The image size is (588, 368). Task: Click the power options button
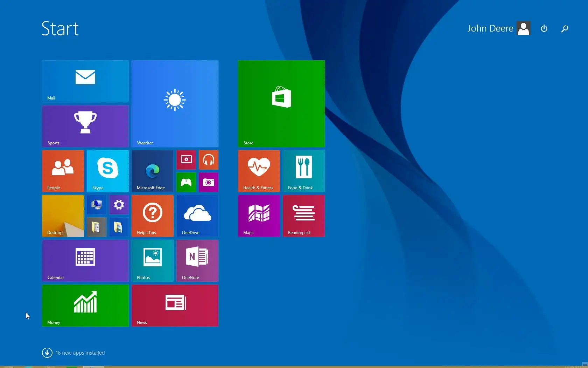tap(544, 28)
